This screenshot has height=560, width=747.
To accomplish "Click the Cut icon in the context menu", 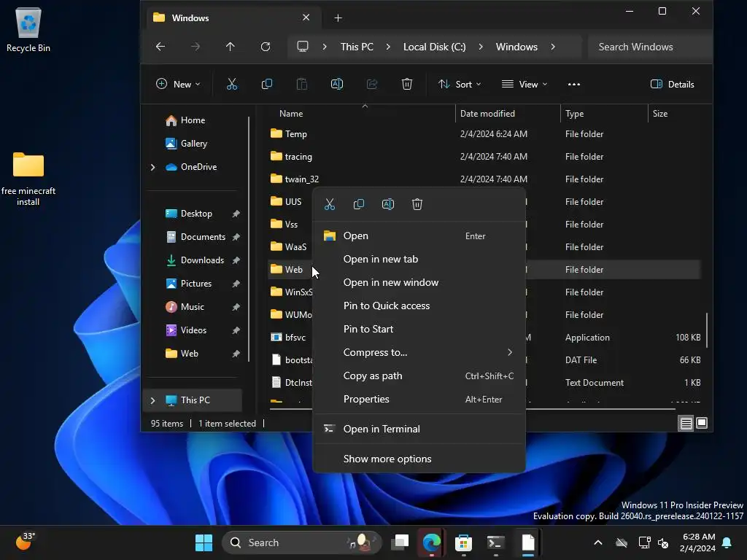I will pos(330,204).
